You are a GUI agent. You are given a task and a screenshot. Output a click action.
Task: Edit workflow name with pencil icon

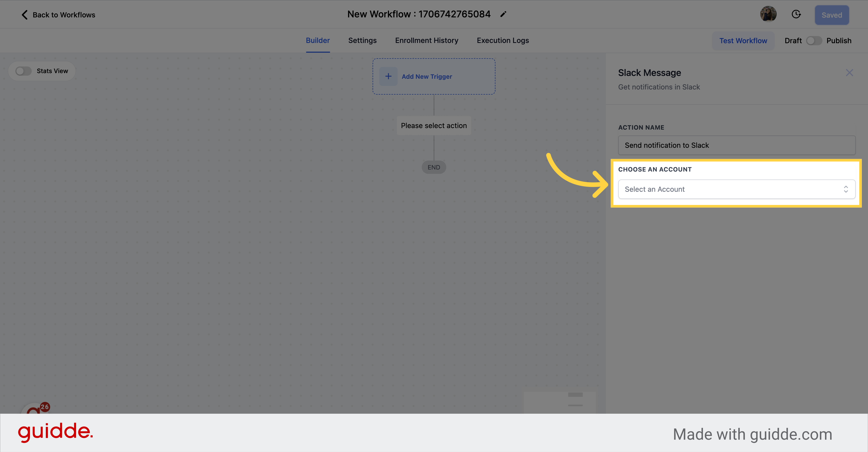coord(503,14)
